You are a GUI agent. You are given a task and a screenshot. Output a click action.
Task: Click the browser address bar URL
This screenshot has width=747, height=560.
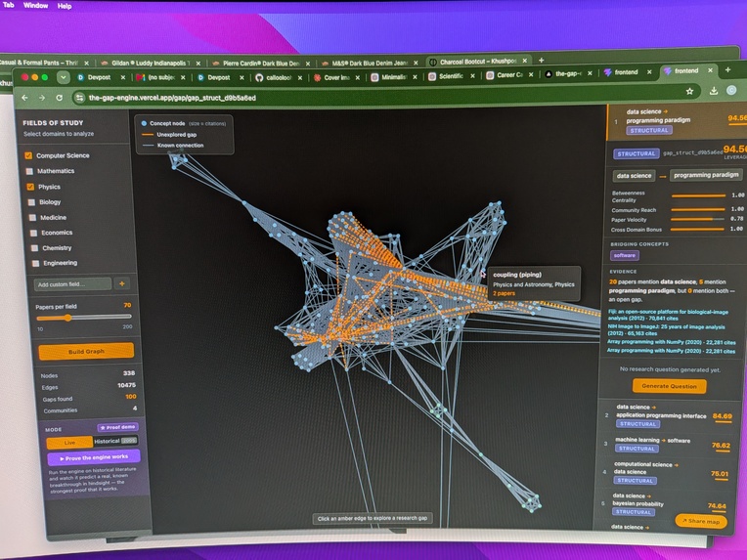pos(172,98)
